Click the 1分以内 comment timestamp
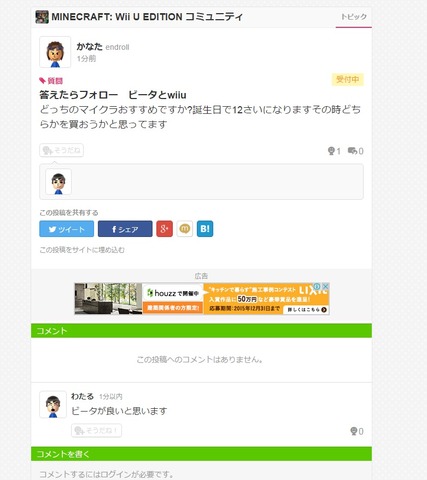 tap(111, 397)
